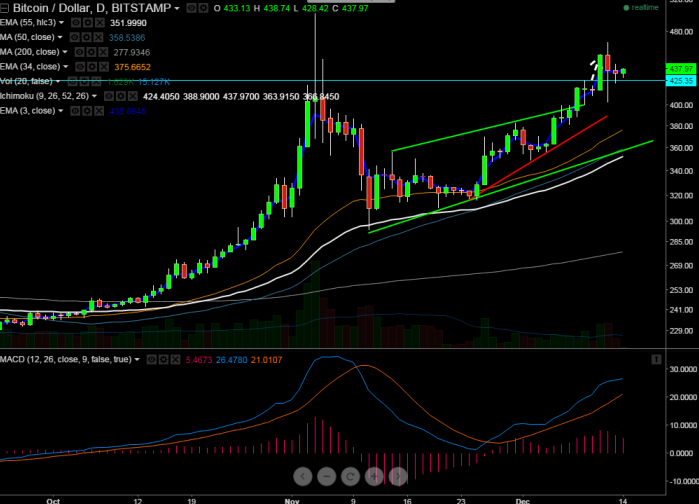Hide the MACD indicator with eye icon
This screenshot has width=699, height=504.
[152, 360]
